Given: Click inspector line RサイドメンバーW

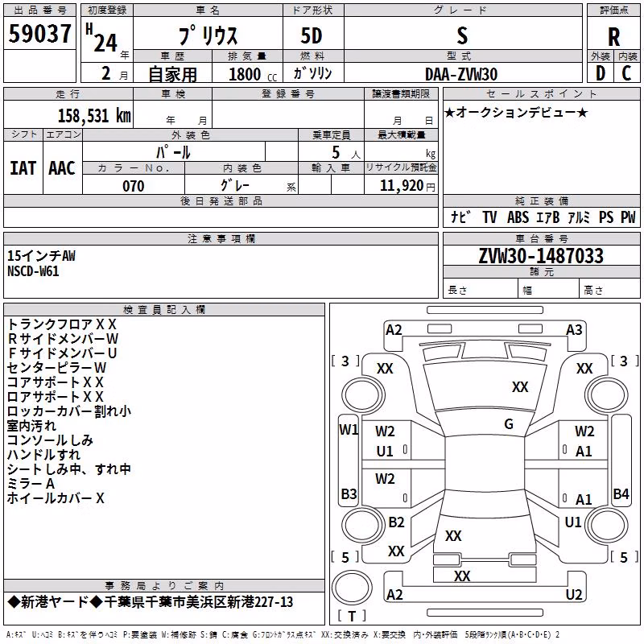Looking at the screenshot, I should 63,339.
